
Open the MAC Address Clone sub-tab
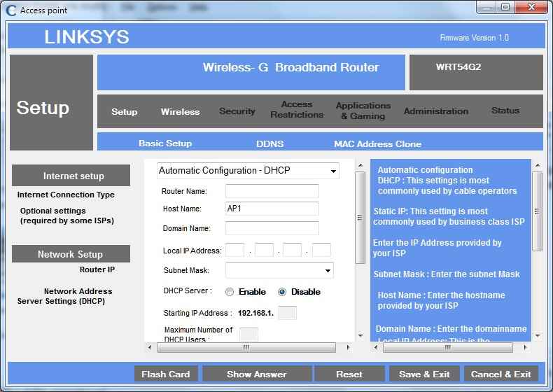click(x=377, y=143)
